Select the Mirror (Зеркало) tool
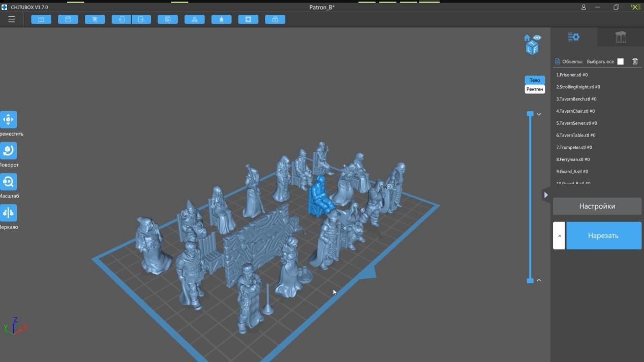The height and width of the screenshot is (362, 644). tap(8, 213)
